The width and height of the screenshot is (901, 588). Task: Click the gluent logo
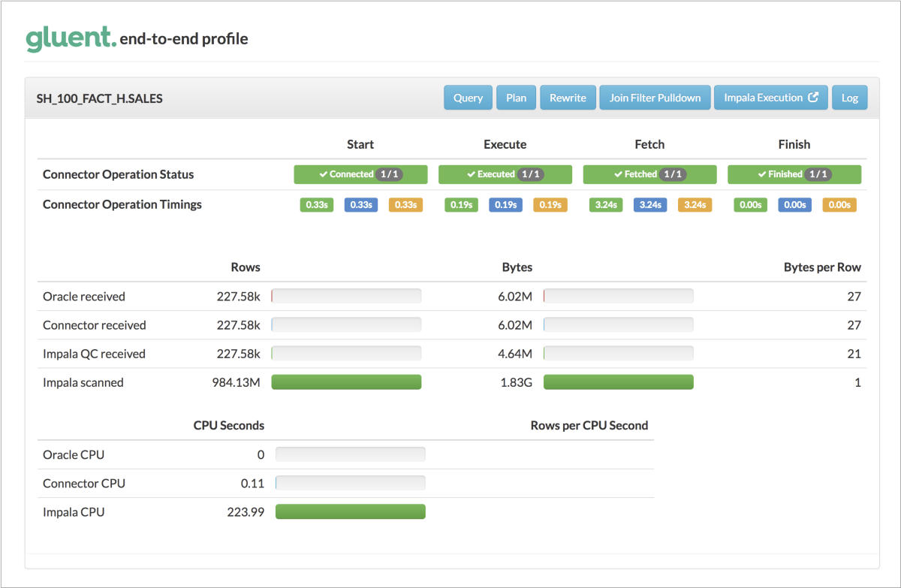(x=71, y=38)
